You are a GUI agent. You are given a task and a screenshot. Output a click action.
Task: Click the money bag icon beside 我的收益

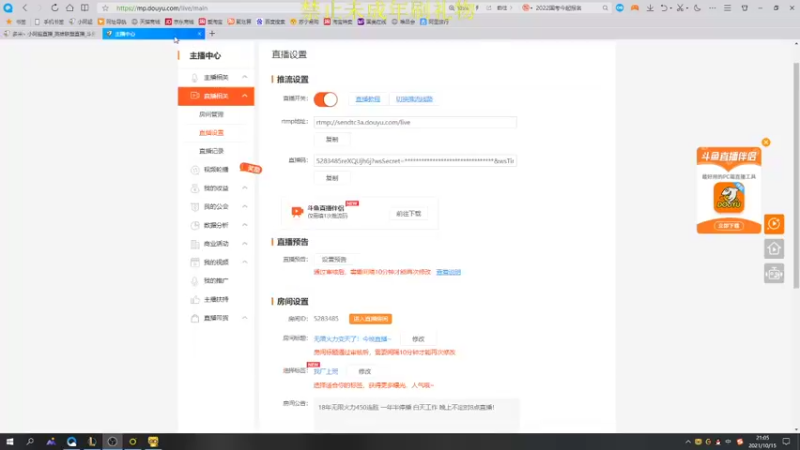(x=194, y=188)
